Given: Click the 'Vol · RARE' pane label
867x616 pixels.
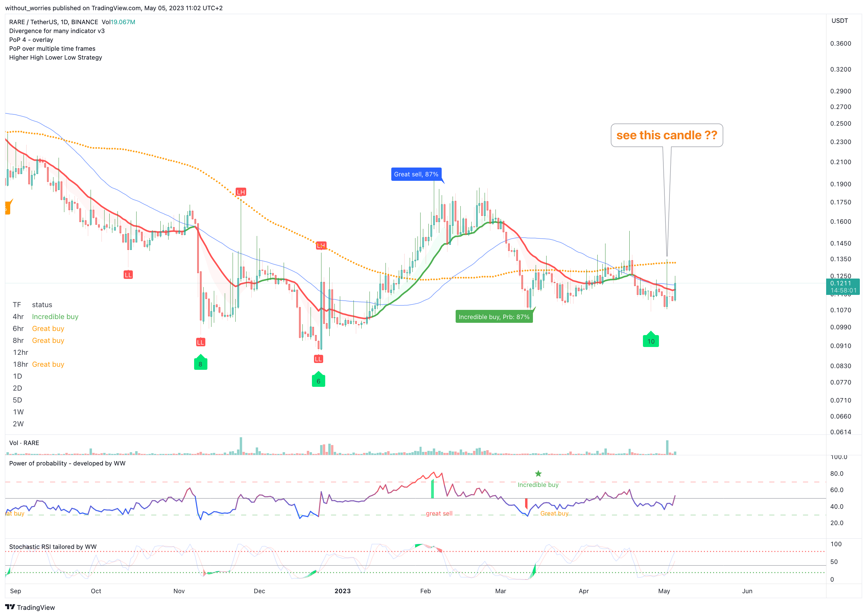Looking at the screenshot, I should point(24,443).
